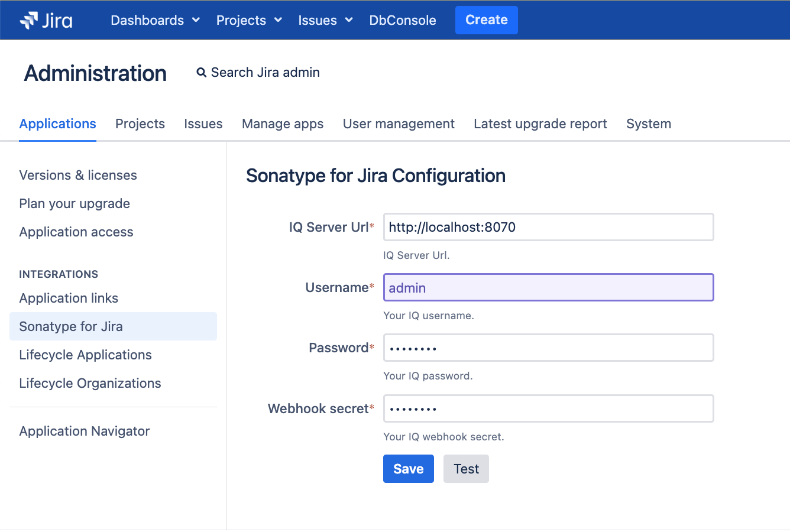The width and height of the screenshot is (790, 532).
Task: Click Search Jira admin link
Action: pos(266,72)
